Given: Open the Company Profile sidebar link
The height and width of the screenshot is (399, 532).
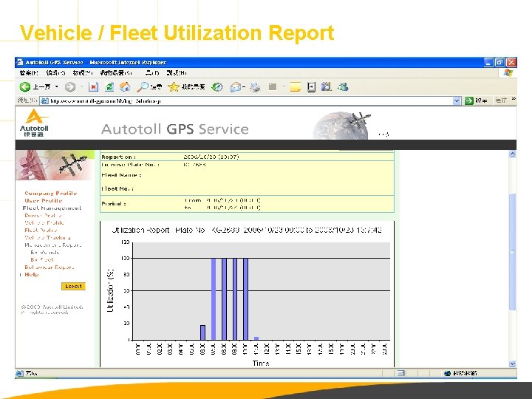Looking at the screenshot, I should click(x=50, y=193).
